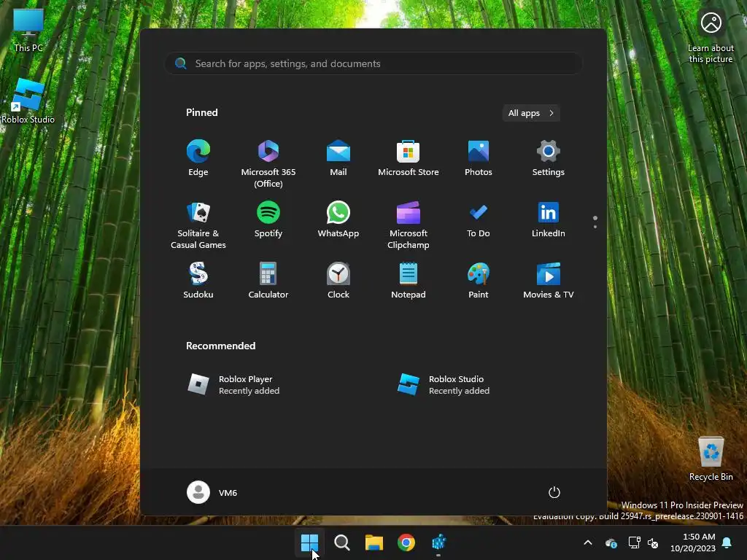Viewport: 747px width, 560px height.
Task: Open Settings from the Start menu
Action: 549,158
